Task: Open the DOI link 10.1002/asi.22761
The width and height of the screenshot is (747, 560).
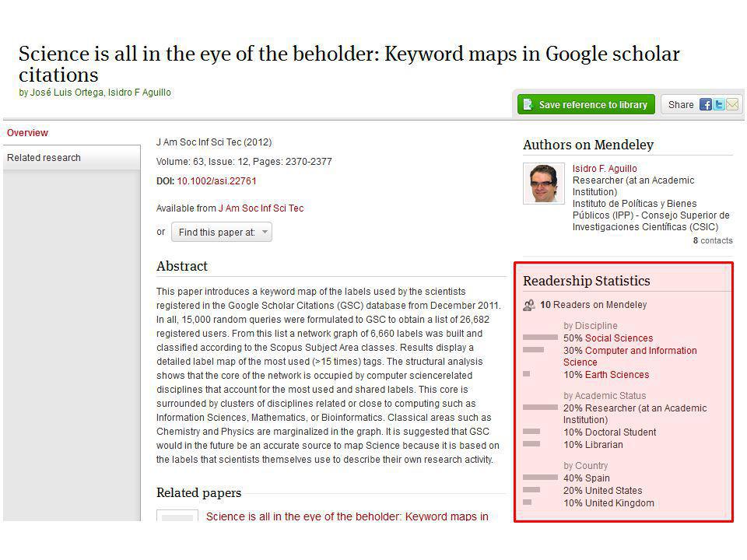Action: click(x=217, y=181)
